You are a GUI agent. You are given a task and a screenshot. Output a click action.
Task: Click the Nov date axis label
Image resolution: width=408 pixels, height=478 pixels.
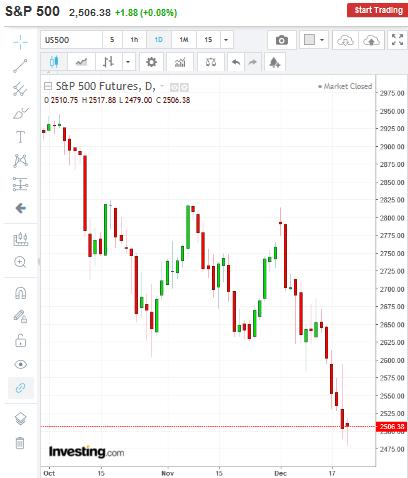(168, 473)
